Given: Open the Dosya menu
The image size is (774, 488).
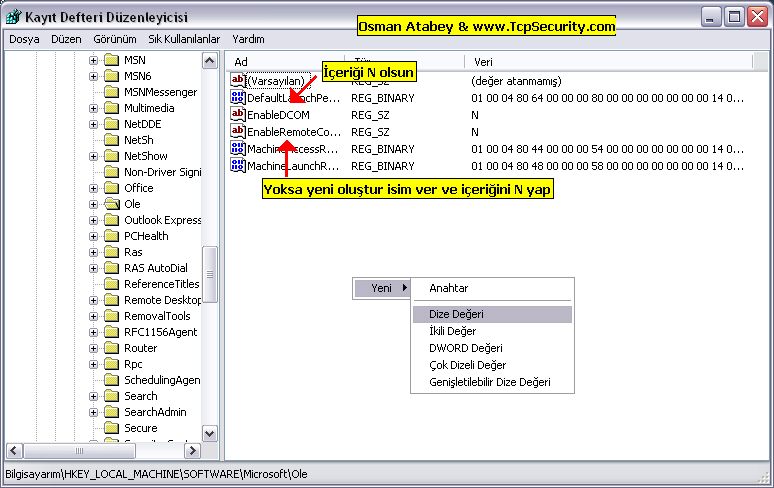Looking at the screenshot, I should tap(24, 39).
